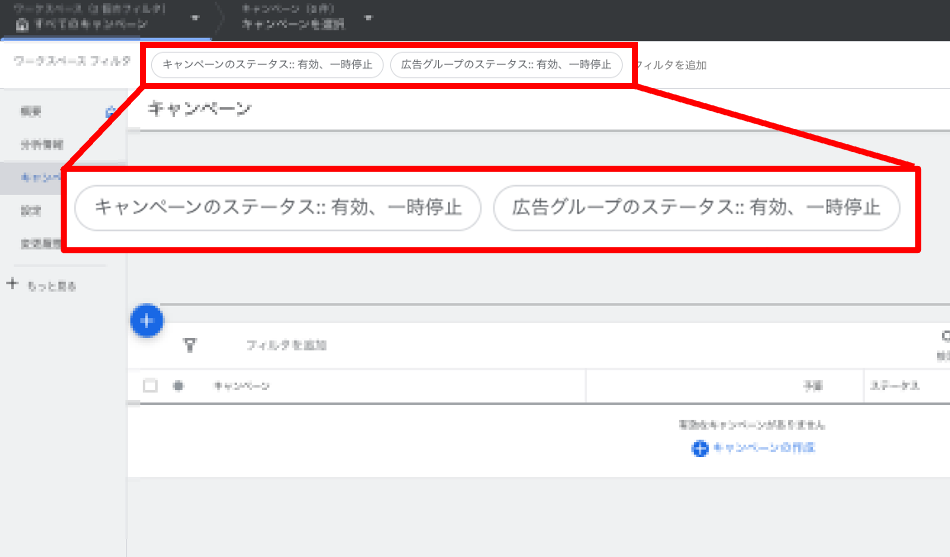Screen dimensions: 950x557
Task: Click the funnel filter icon above table
Action: coord(190,345)
